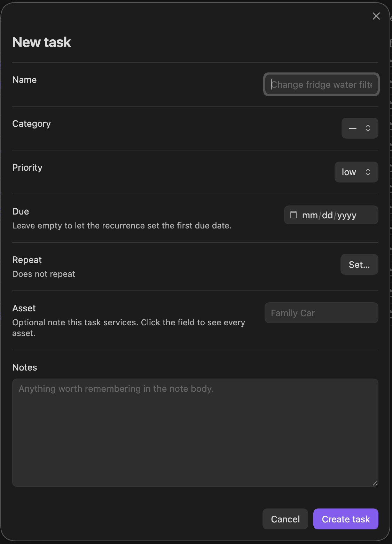Select the month part of Due date
Screen dimensions: 392x544
pos(310,215)
